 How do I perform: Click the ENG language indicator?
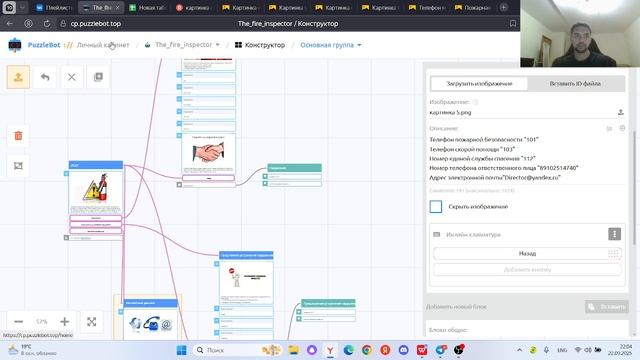coord(562,350)
